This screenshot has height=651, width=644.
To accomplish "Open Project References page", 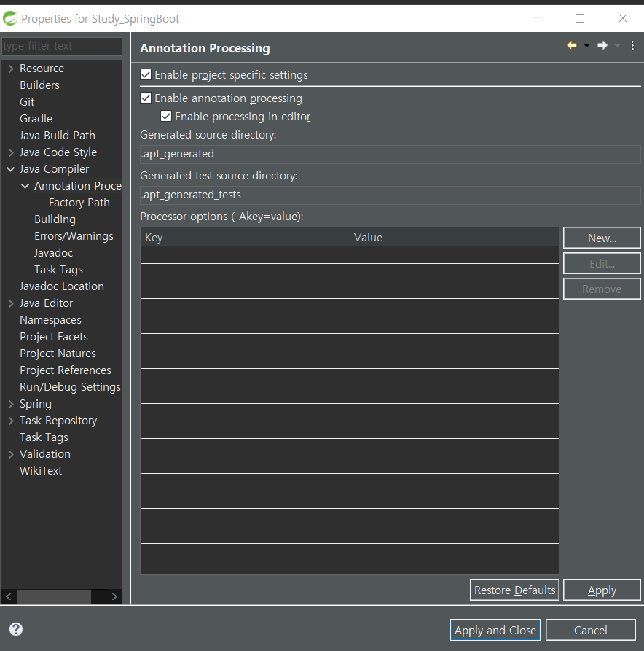I will tap(66, 370).
